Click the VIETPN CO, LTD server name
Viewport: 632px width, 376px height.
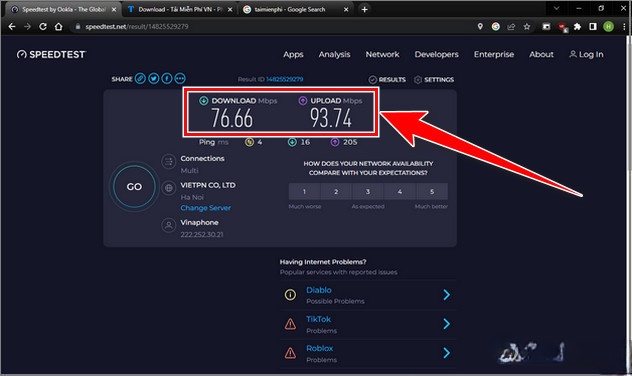(x=208, y=185)
